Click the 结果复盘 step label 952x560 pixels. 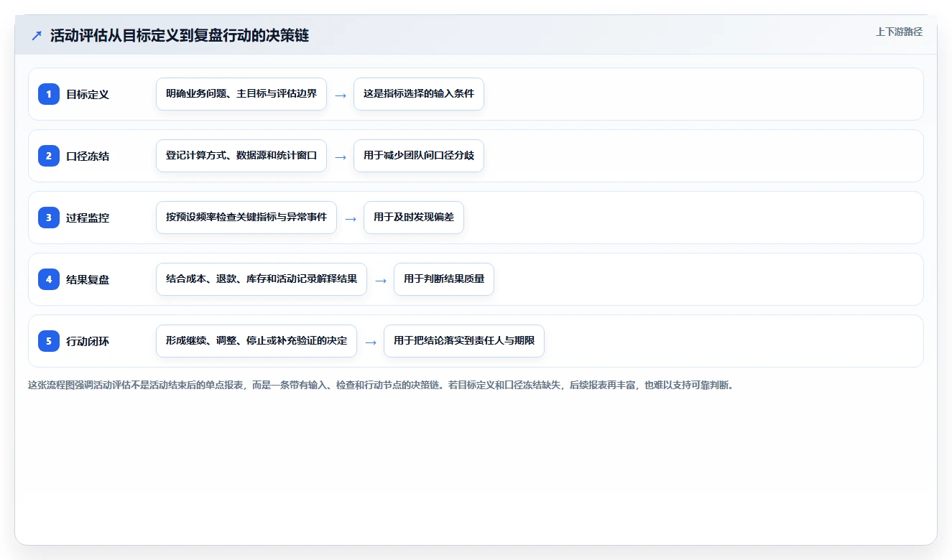click(88, 279)
